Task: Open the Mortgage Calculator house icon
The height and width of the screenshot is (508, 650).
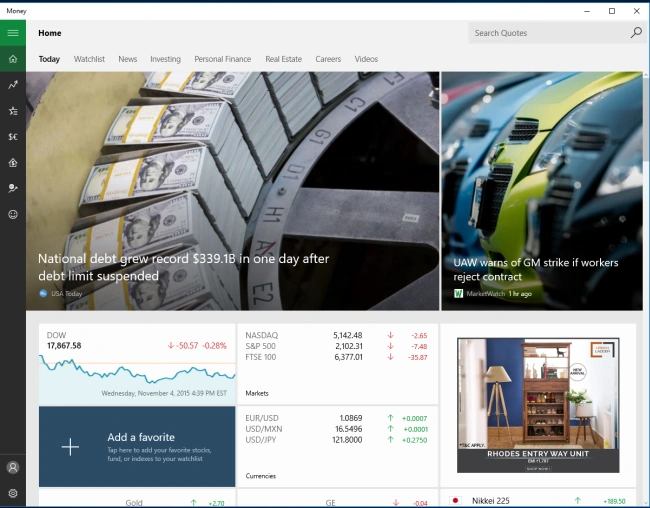Action: click(13, 163)
